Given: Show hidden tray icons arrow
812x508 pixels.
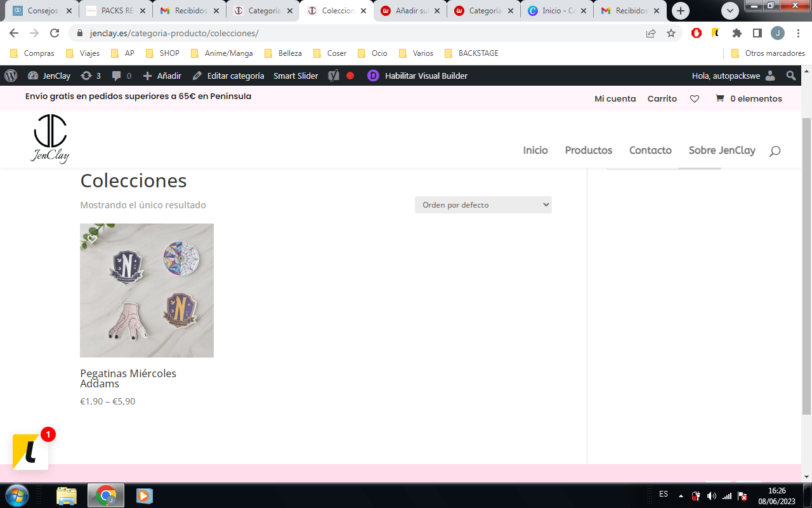Looking at the screenshot, I should (x=681, y=496).
